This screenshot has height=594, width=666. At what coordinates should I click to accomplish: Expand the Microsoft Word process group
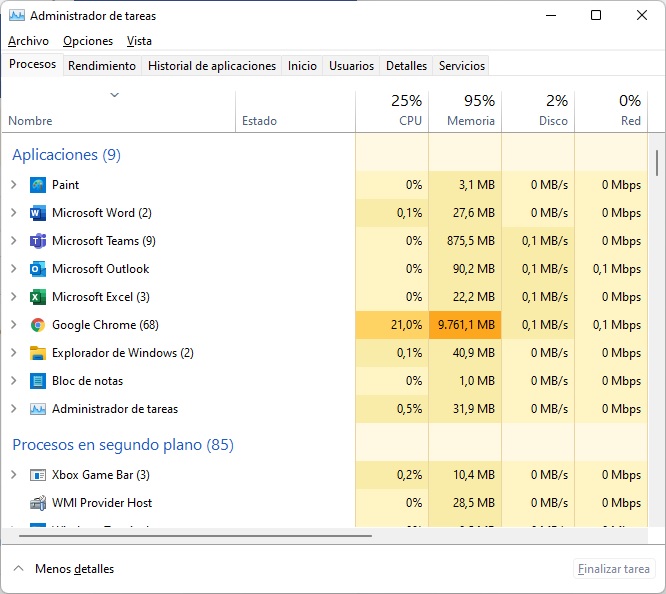(x=13, y=213)
